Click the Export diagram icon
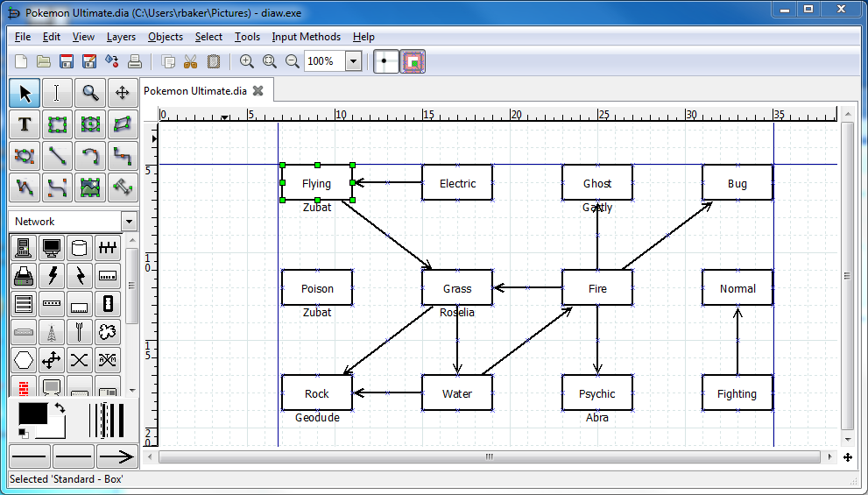 (x=112, y=61)
